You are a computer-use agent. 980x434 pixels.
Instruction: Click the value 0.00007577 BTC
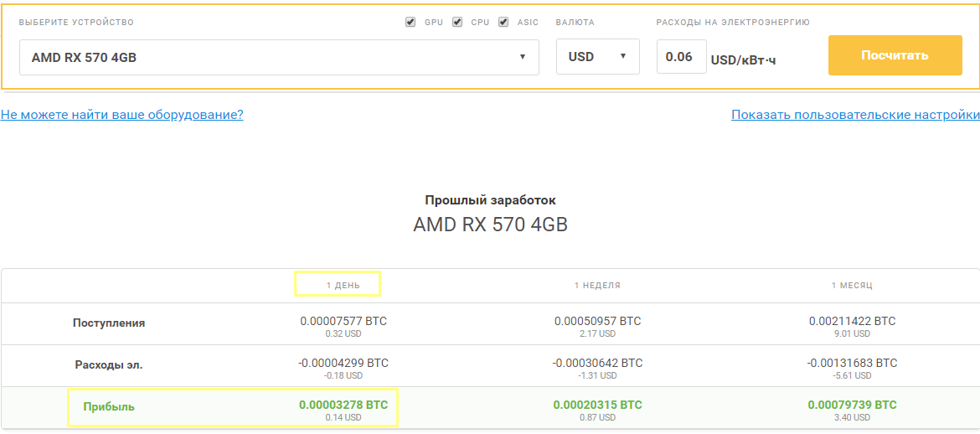pos(343,322)
